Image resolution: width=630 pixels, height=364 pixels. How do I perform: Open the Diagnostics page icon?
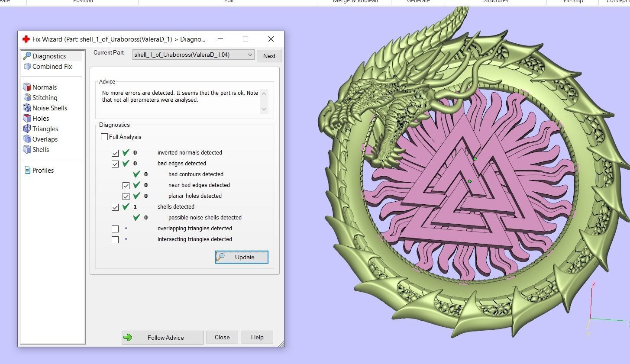click(27, 56)
